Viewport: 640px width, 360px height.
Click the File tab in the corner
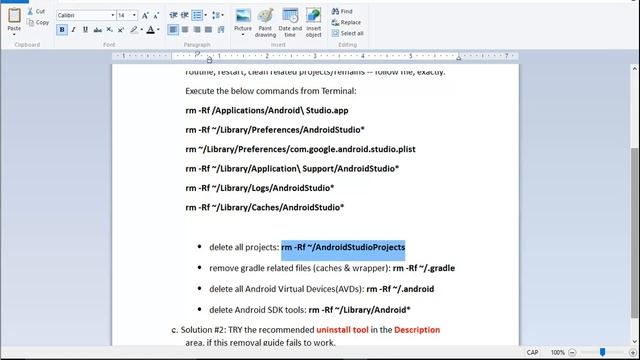click(x=14, y=1)
